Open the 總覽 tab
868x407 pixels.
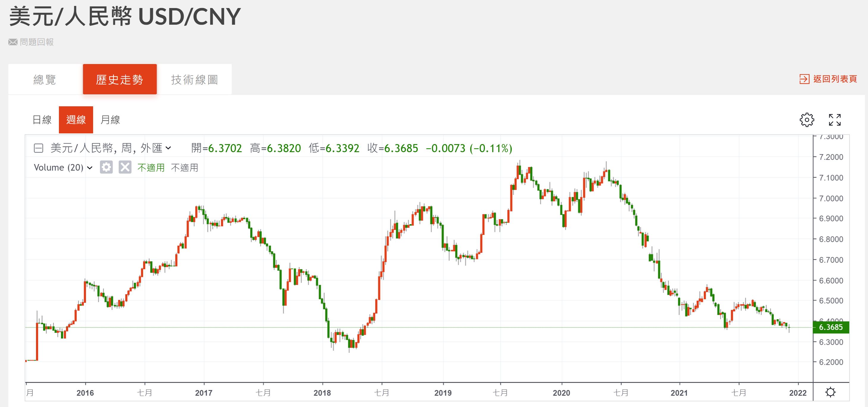click(x=45, y=79)
